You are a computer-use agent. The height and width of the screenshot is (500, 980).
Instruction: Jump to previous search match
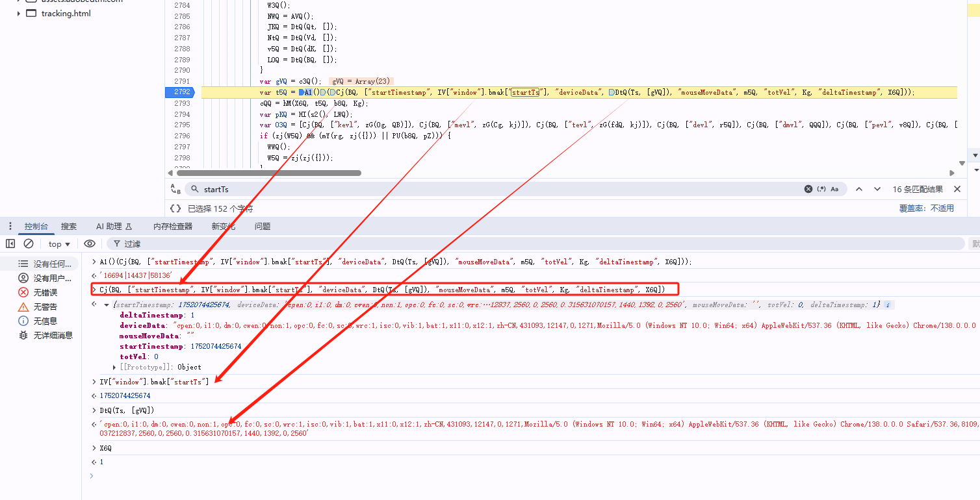tap(859, 189)
